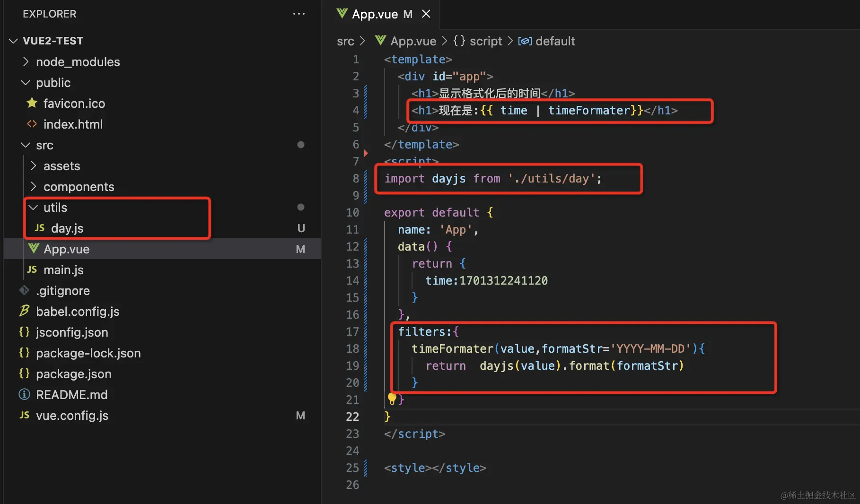Collapse the src folder

click(x=26, y=145)
